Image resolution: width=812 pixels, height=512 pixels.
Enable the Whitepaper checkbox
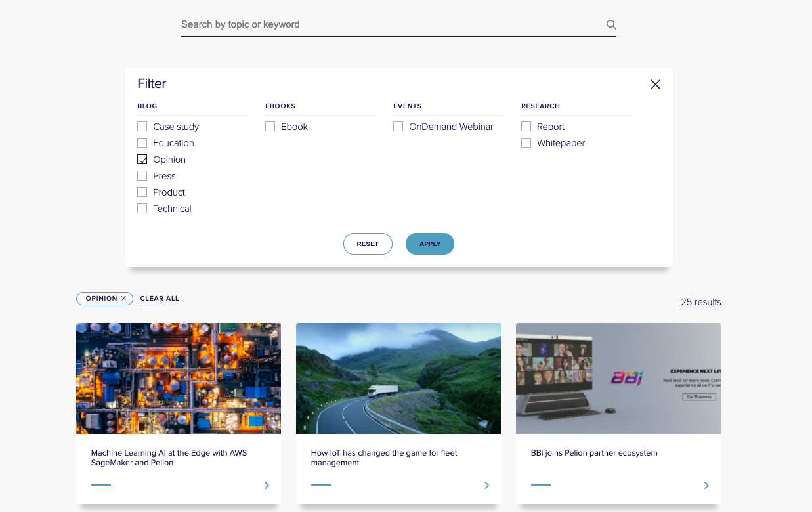(x=526, y=143)
